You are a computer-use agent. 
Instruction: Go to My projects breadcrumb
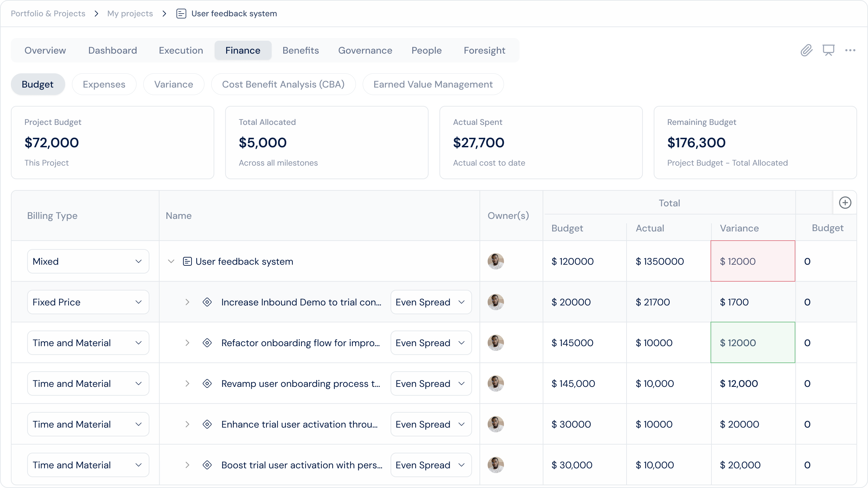130,14
